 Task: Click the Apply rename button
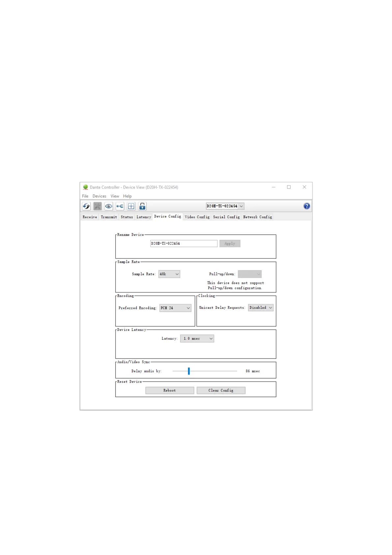click(x=230, y=244)
